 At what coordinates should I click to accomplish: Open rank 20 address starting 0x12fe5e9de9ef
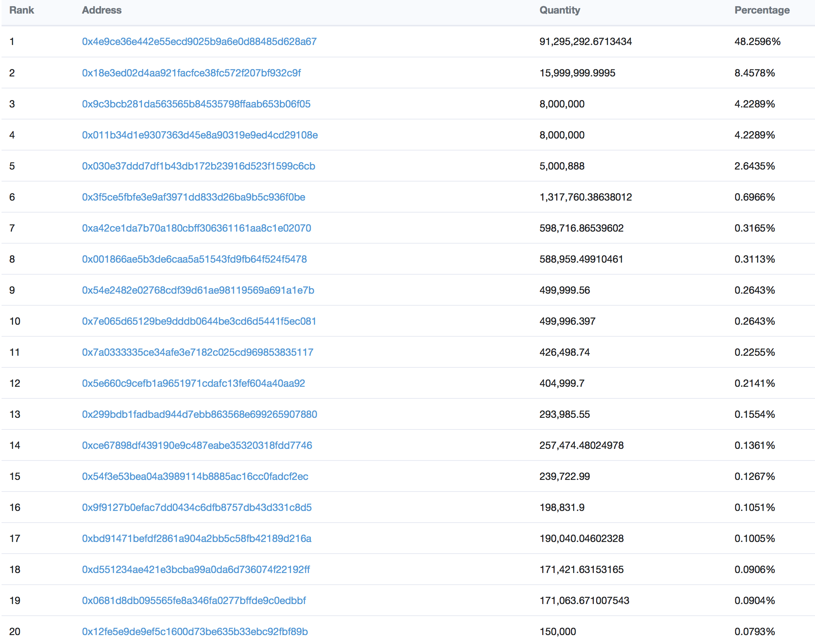coord(195,632)
